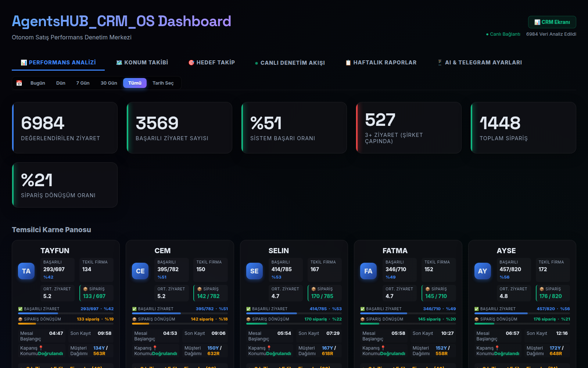
Task: Click the package icon beside Cem's Sipariş Dönüşüm
Action: pos(135,319)
